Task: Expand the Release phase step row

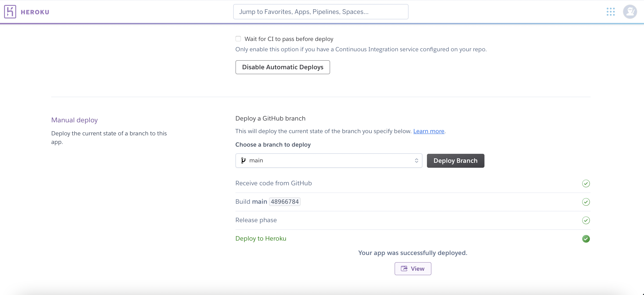Action: click(x=256, y=220)
